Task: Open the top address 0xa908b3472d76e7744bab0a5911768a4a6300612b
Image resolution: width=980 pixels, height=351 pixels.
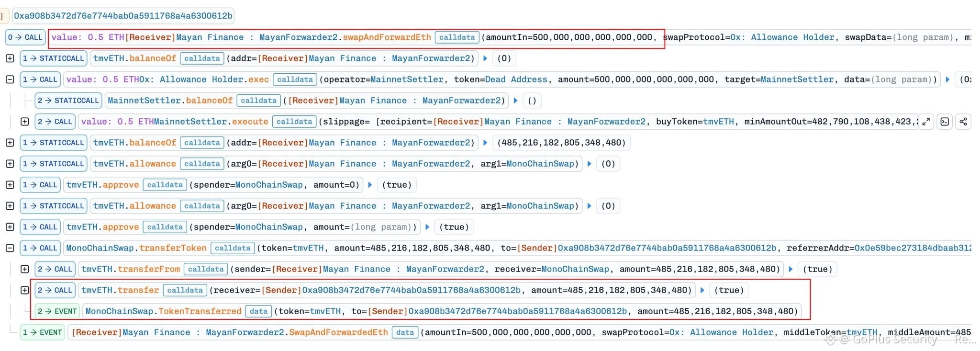Action: click(123, 16)
